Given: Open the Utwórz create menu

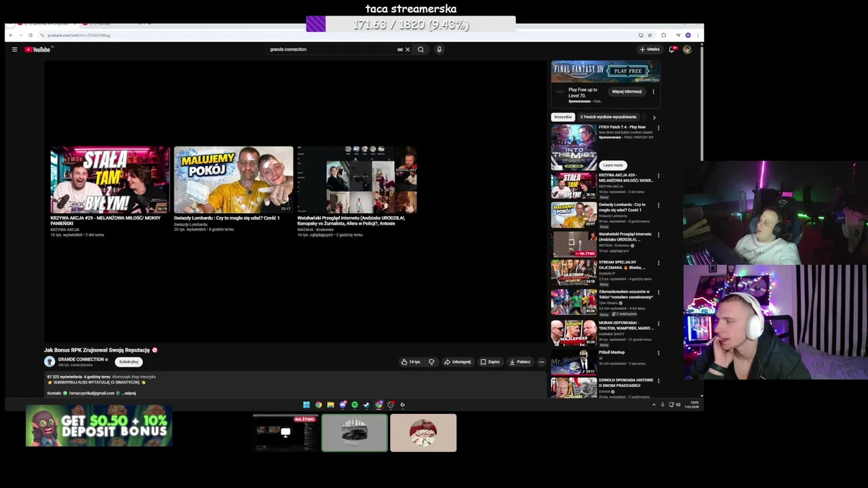Looking at the screenshot, I should click(x=650, y=49).
